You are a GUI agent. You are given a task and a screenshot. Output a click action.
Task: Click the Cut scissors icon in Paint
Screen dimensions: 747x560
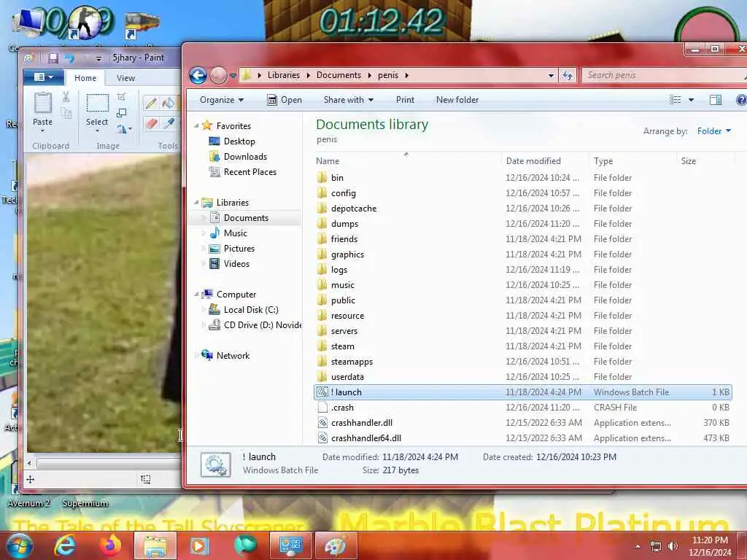click(x=66, y=97)
